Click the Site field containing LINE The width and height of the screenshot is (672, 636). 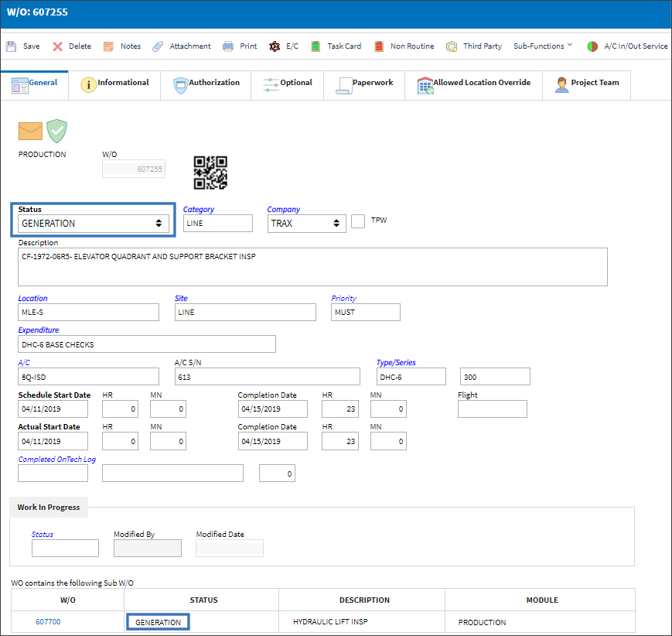tap(245, 313)
